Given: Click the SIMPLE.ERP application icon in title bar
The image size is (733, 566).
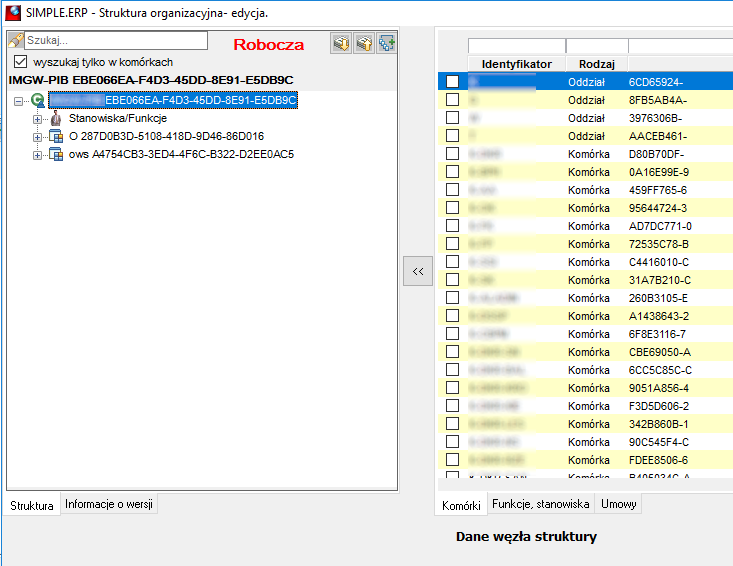Looking at the screenshot, I should click(13, 13).
